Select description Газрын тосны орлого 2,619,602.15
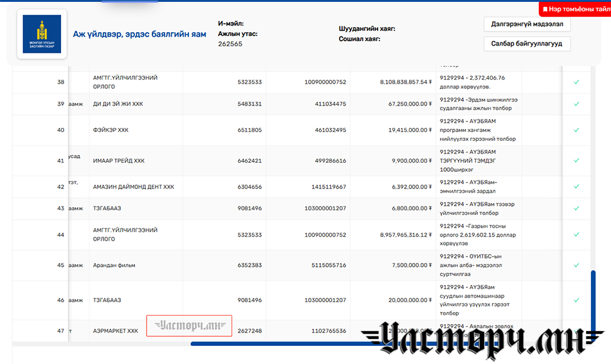Screen dimensions: 611x364 coord(478,235)
